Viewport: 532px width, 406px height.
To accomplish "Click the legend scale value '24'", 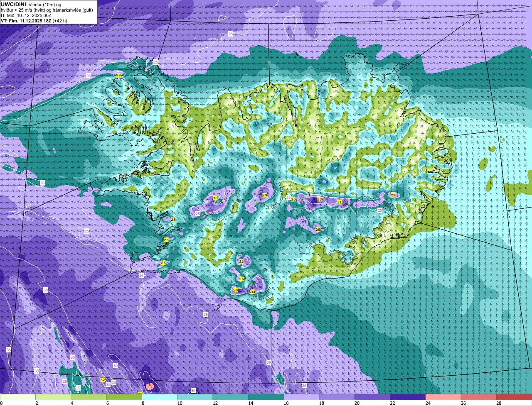I will 428,403.
